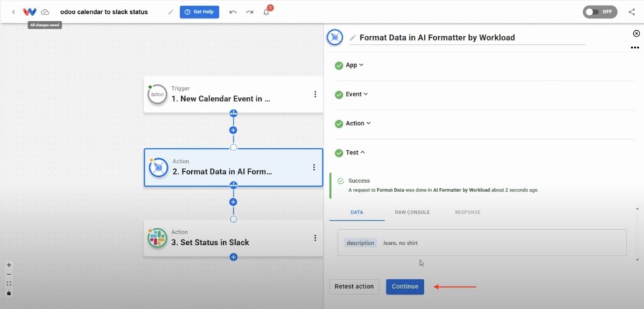
Task: Click the green check next to Test
Action: 339,153
